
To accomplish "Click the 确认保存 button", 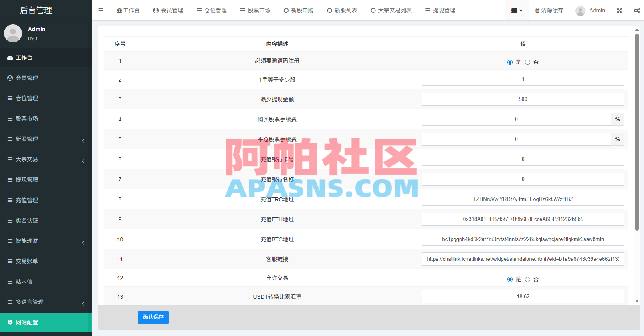I will 153,317.
